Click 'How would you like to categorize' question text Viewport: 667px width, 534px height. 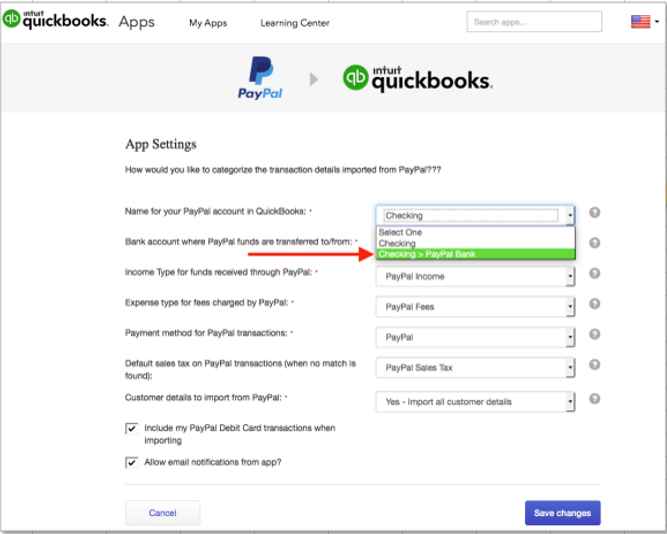pyautogui.click(x=283, y=170)
